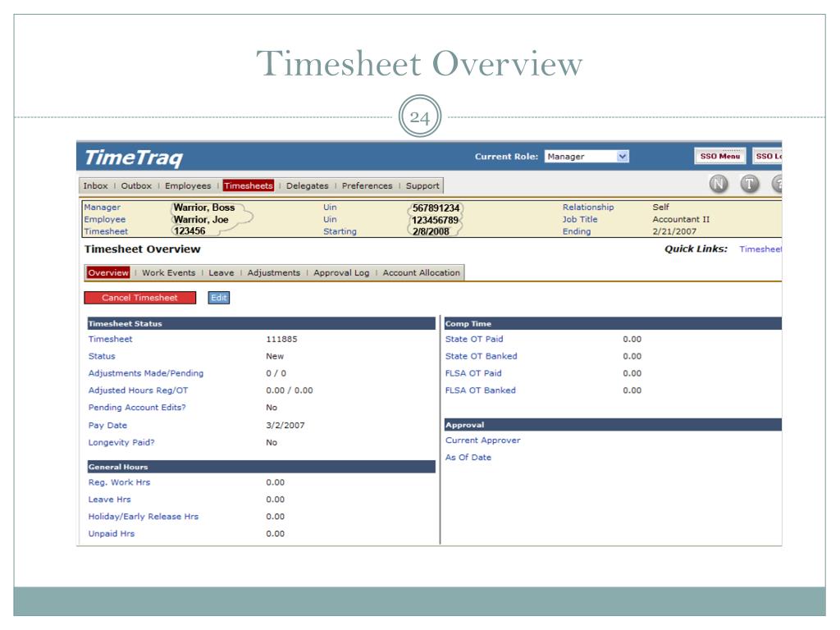Click the State OT Banked label
Viewport: 840px width, 630px height.
[x=481, y=356]
